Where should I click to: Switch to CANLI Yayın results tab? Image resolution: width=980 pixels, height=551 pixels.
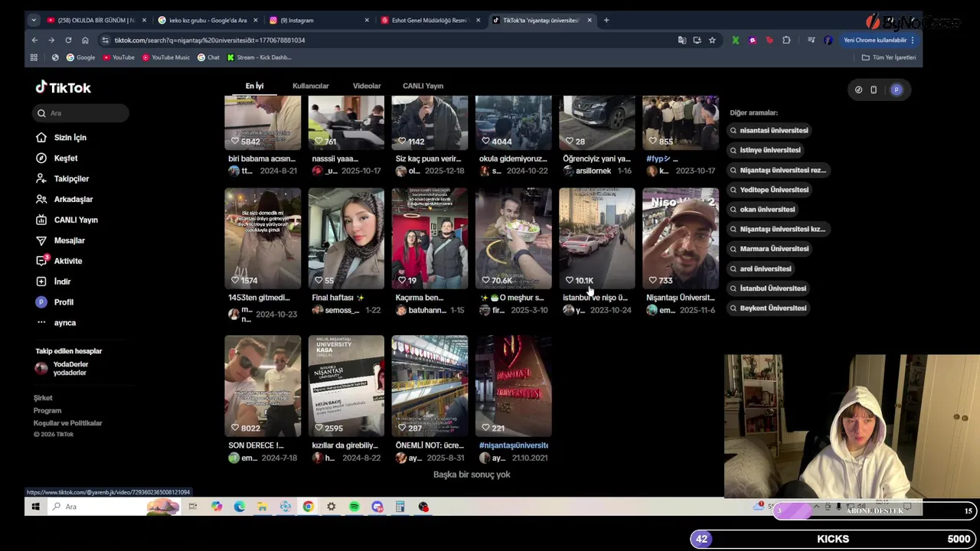click(423, 86)
